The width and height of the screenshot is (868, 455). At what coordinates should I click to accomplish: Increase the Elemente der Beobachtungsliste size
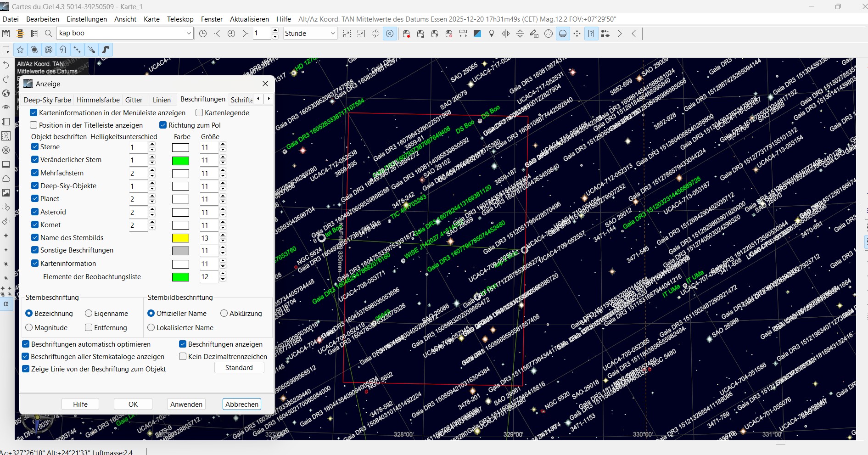click(223, 275)
